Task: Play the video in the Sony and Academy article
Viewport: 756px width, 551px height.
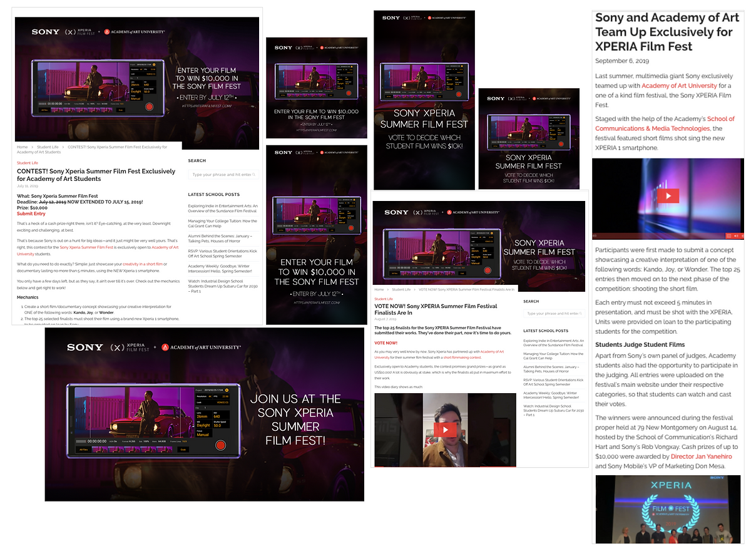Action: click(668, 196)
